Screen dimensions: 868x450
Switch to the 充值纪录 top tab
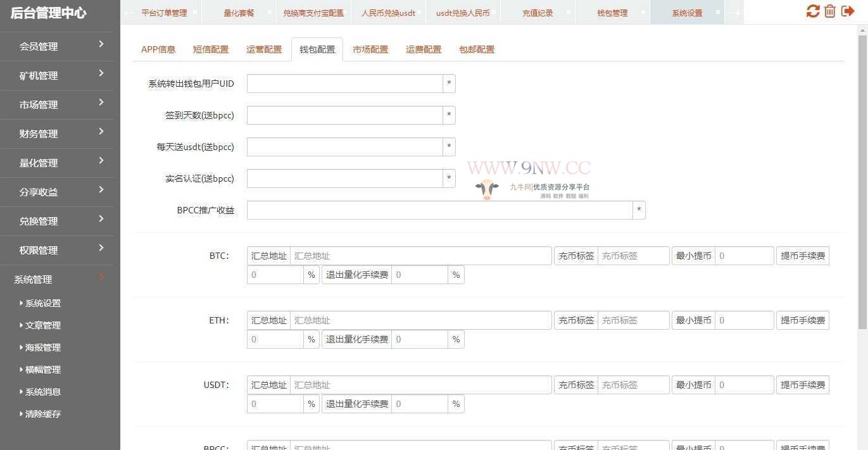[538, 13]
